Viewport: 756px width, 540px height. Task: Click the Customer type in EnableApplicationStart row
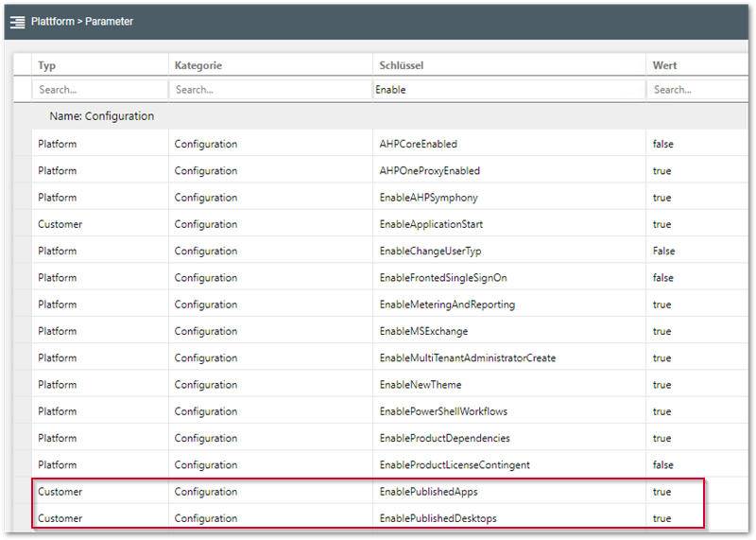[60, 224]
